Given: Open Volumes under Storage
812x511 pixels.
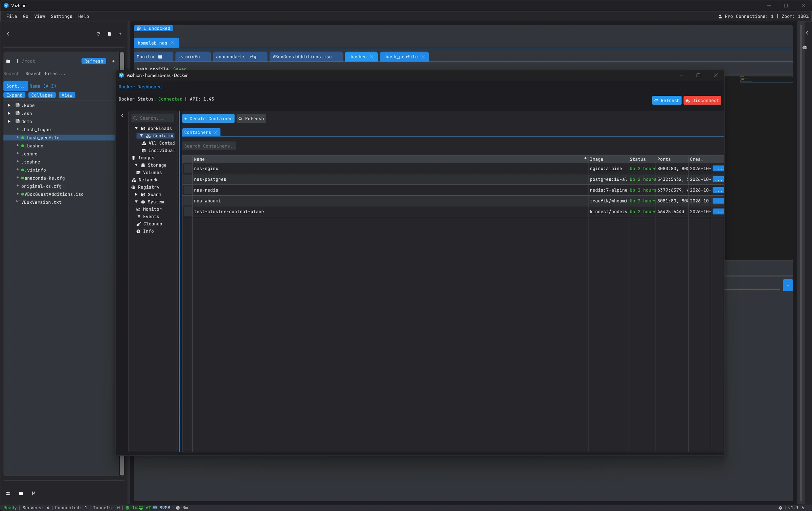Looking at the screenshot, I should [x=149, y=173].
